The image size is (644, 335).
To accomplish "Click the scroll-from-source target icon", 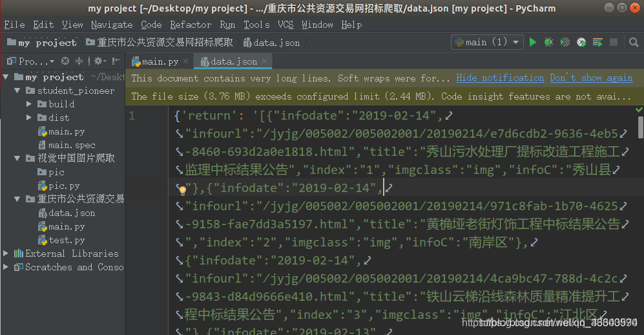I will coord(65,61).
